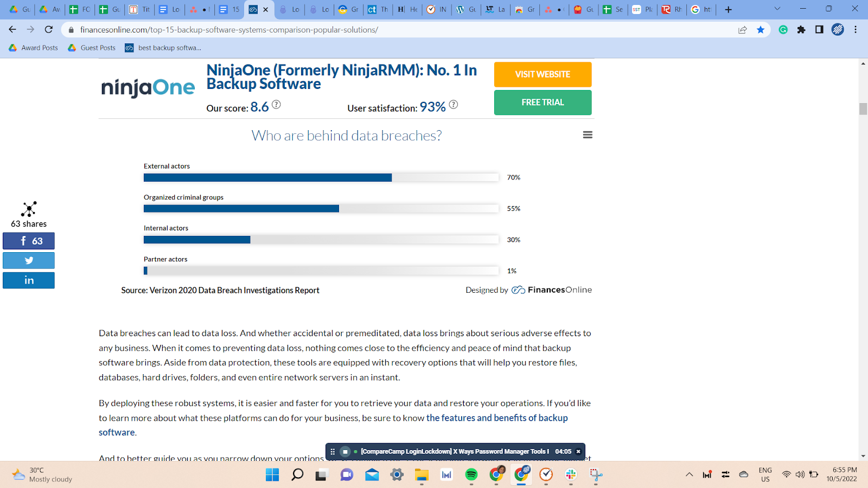The width and height of the screenshot is (868, 488).
Task: Click the FinancesOnline designed-by logo
Action: (552, 290)
